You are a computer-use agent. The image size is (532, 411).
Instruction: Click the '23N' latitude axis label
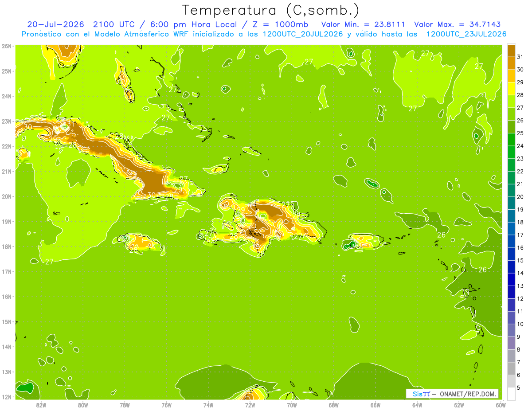7,121
